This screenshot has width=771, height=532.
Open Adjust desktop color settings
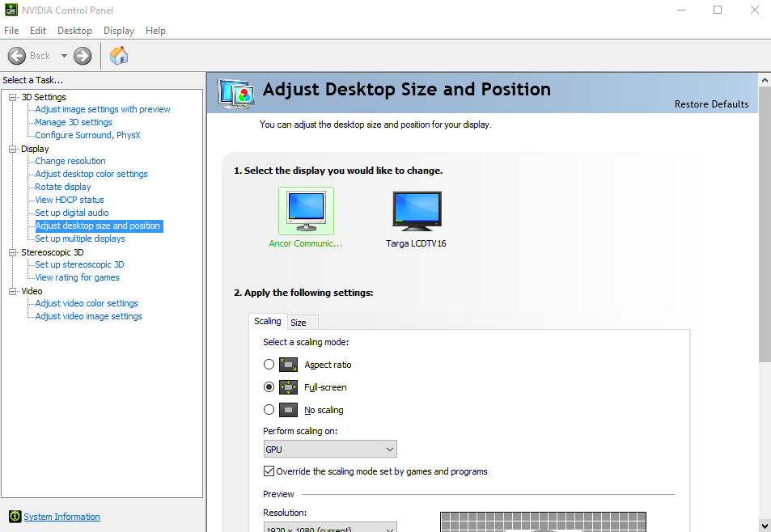[91, 174]
